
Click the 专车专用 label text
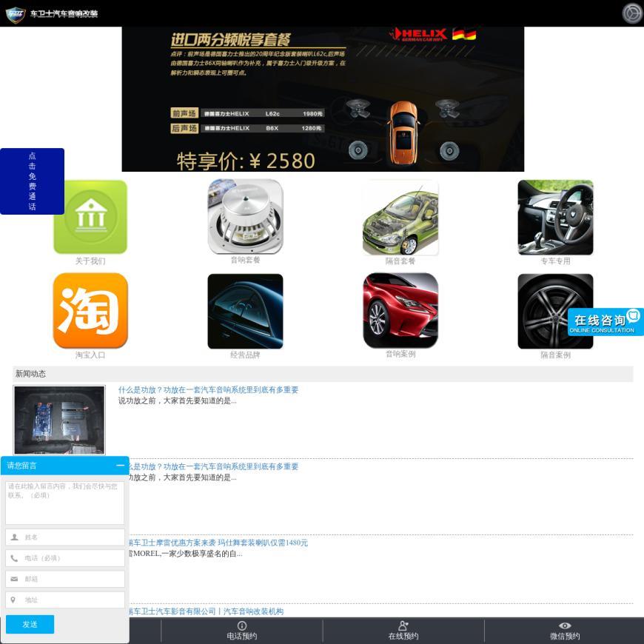(555, 261)
